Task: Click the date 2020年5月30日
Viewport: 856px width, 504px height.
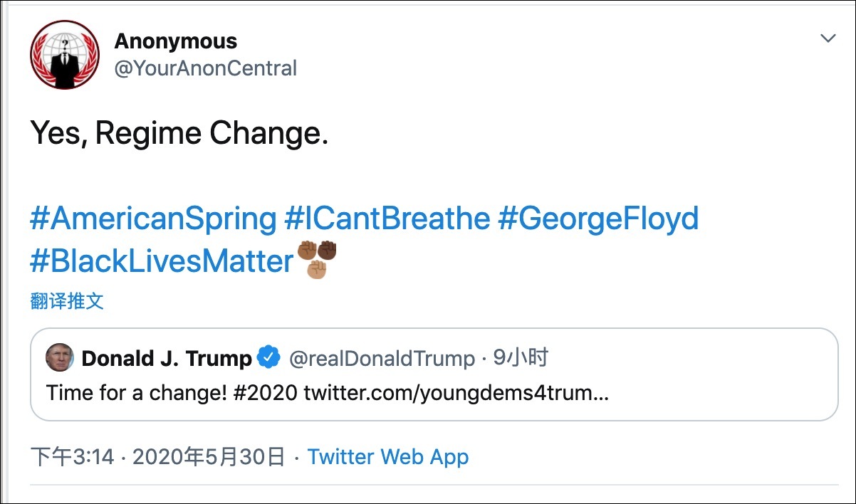Action: (x=209, y=456)
